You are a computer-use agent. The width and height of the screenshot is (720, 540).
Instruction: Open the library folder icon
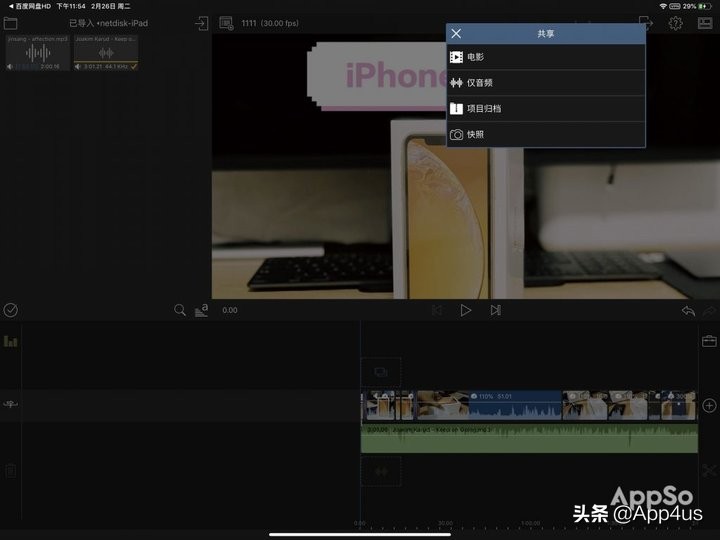tap(10, 23)
